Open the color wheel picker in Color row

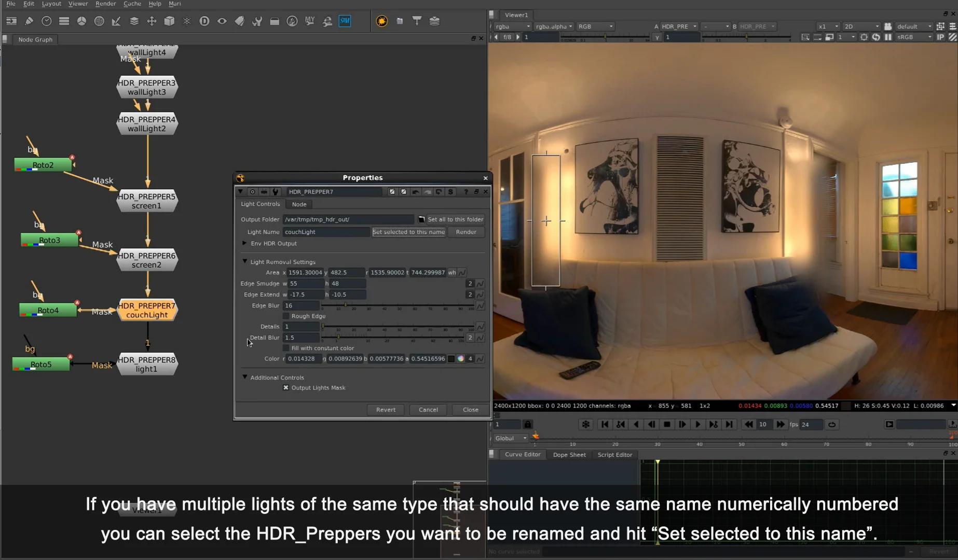pyautogui.click(x=460, y=359)
